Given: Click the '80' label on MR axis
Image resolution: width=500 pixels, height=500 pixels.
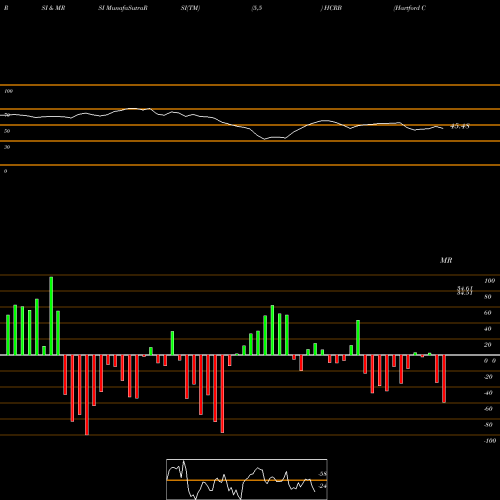Looking at the screenshot, I should click(x=487, y=297).
